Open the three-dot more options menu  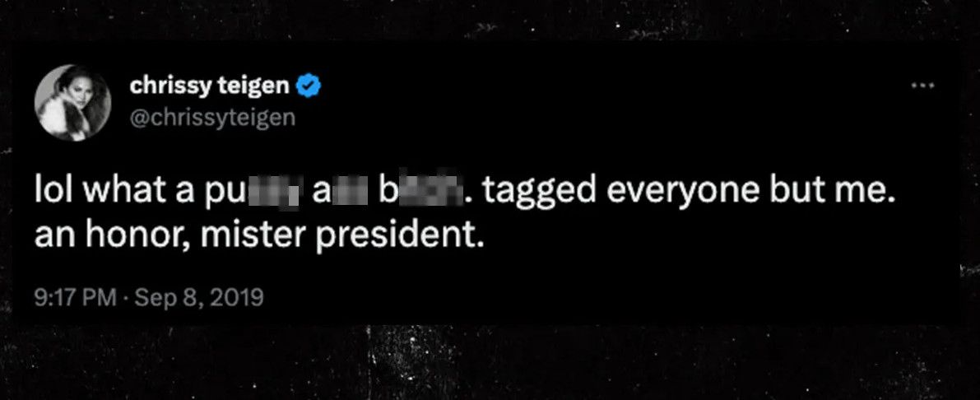[922, 86]
